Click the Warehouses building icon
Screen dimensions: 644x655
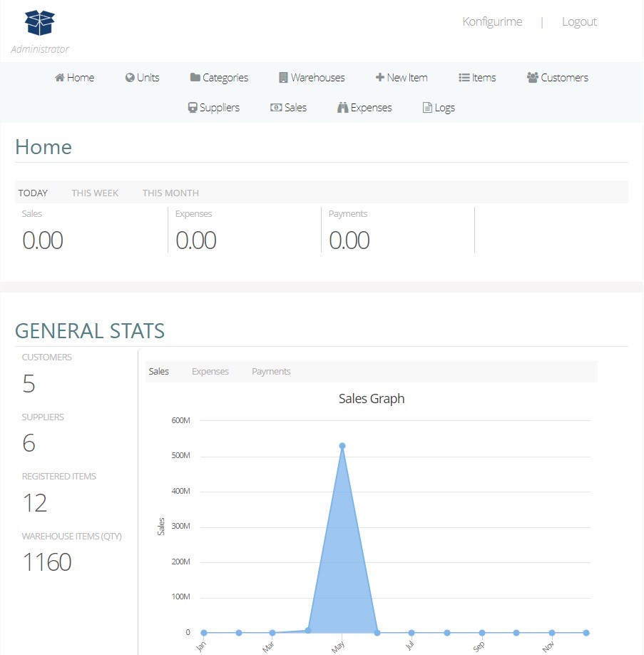tap(283, 78)
